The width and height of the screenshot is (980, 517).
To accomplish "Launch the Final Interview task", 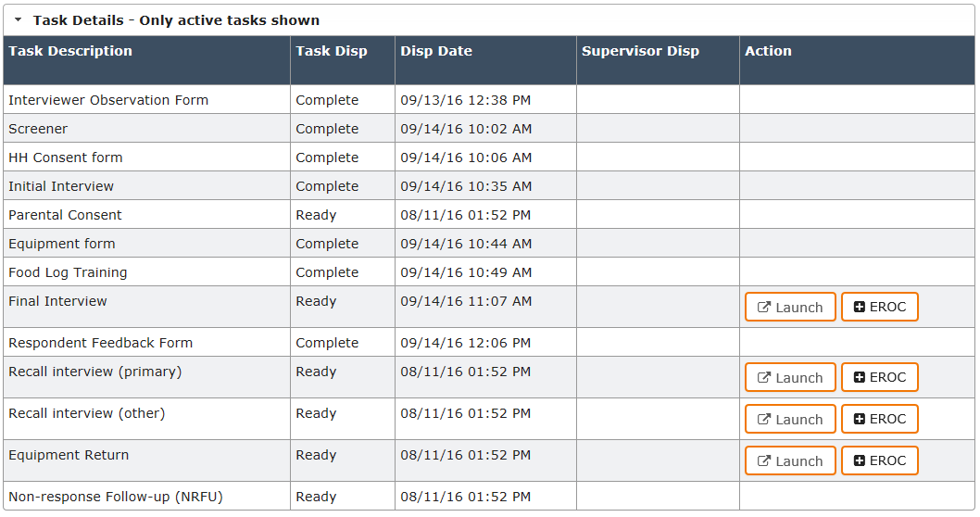I will (x=790, y=308).
